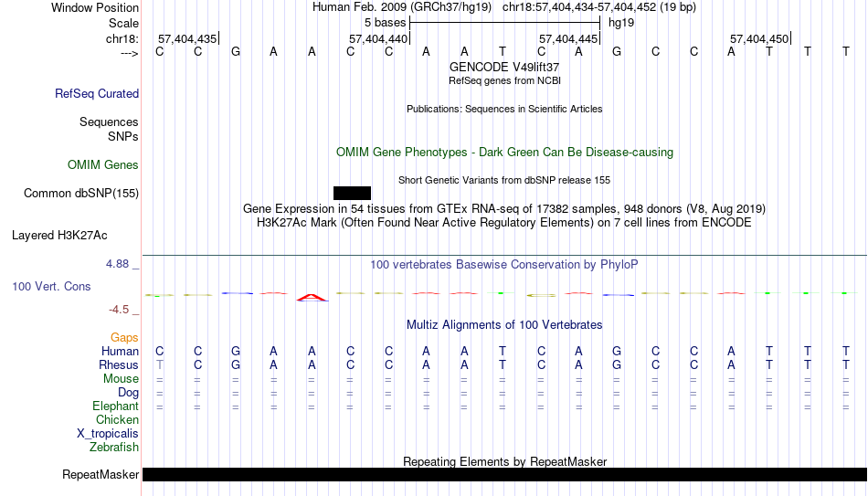Click OMIM Gene Phenotypes track title
The height and width of the screenshot is (496, 868).
pyautogui.click(x=504, y=153)
